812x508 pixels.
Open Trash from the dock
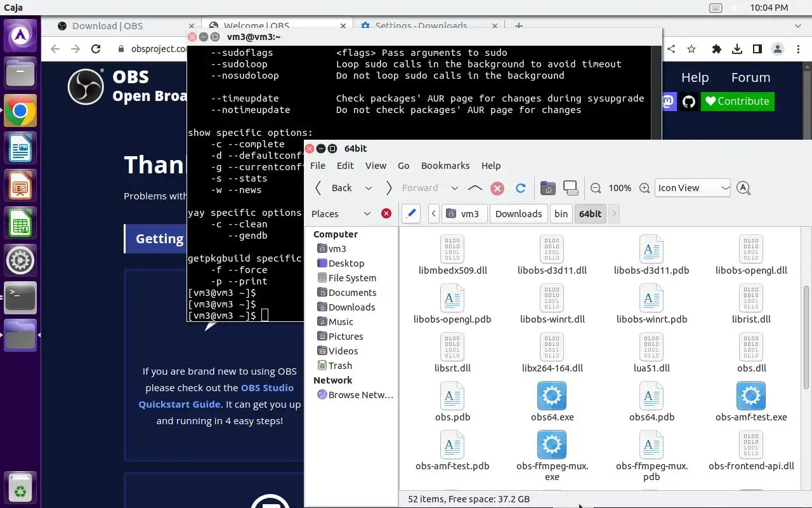(x=20, y=489)
